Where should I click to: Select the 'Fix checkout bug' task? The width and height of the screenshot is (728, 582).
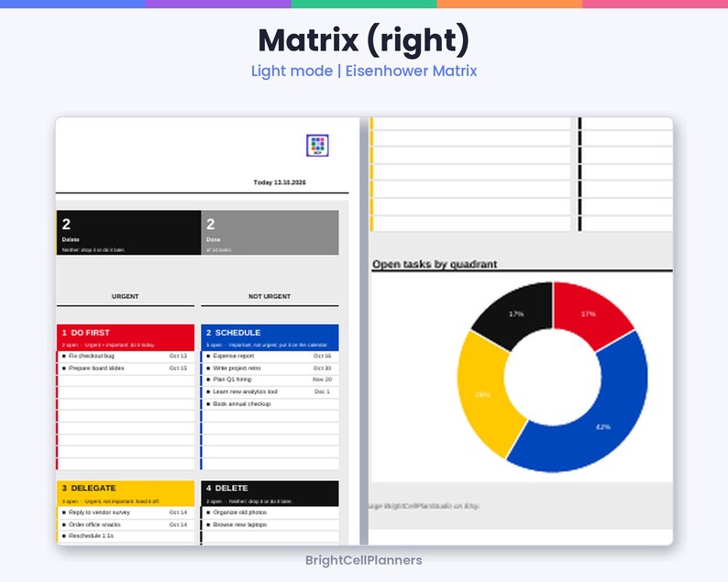92,356
